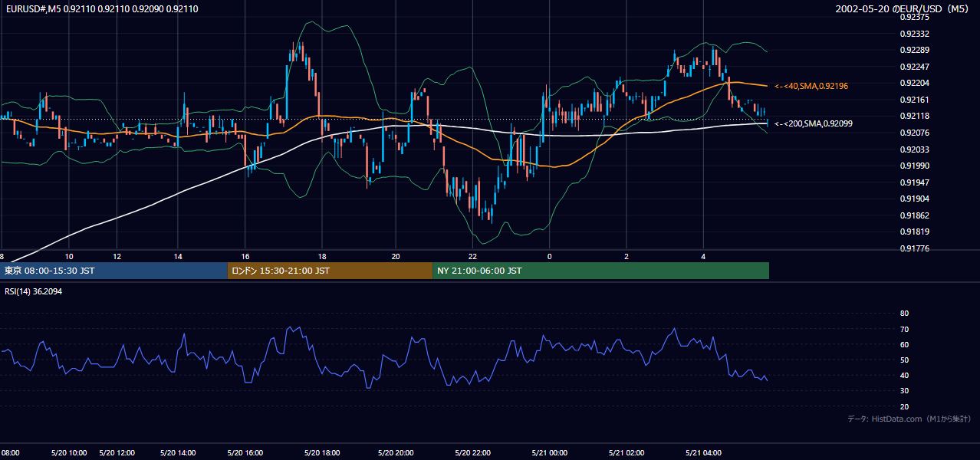Click hour label 14 on chart time axis

pos(178,256)
